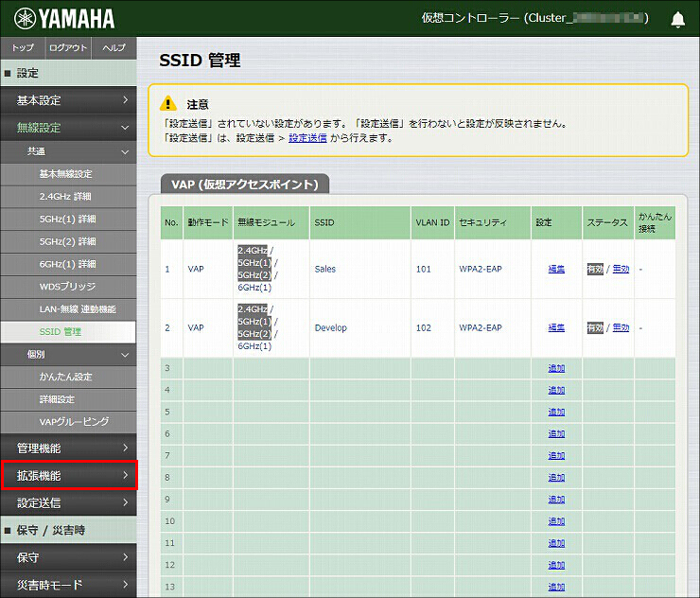Open the トップ menu tab

tap(23, 48)
